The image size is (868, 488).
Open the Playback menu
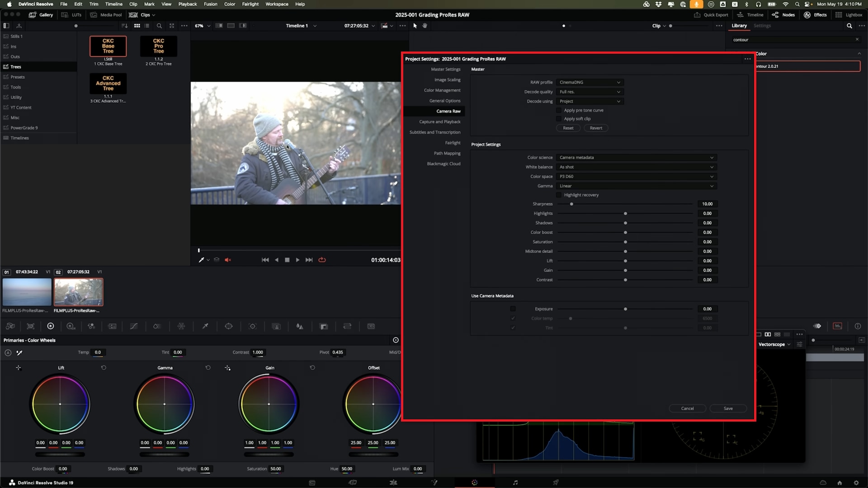point(188,4)
